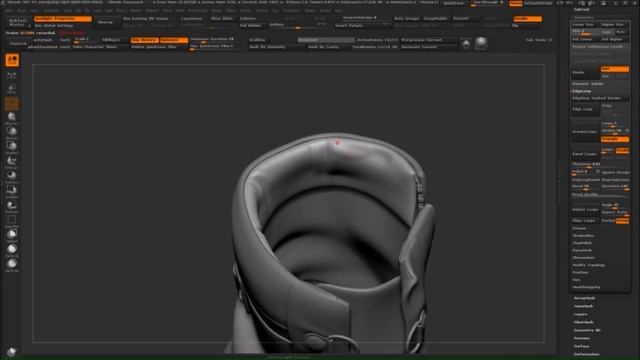
Task: Select the third-from-last brush in the left shelf
Action: tap(12, 235)
